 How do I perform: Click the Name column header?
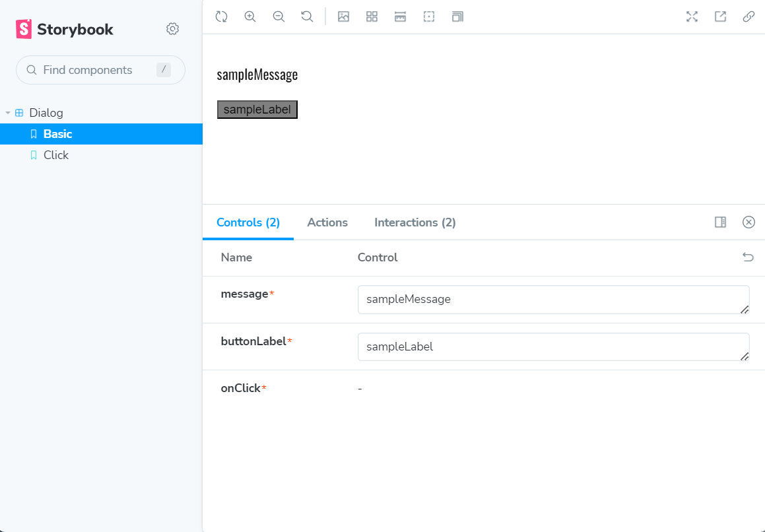pos(236,257)
